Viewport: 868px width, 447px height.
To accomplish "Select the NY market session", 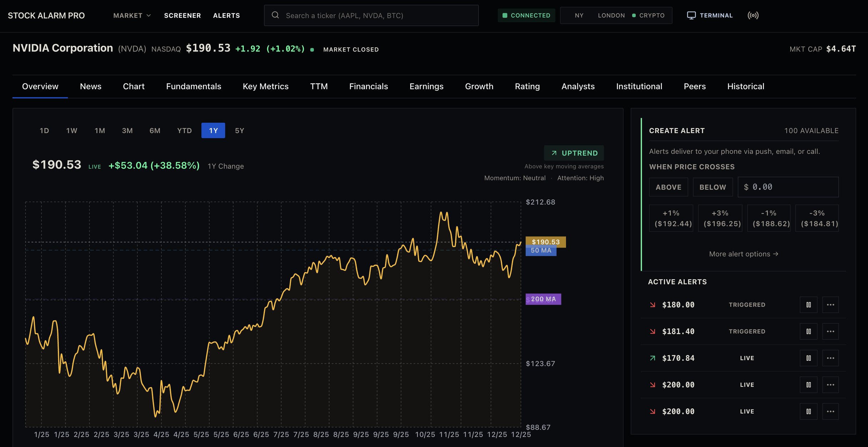I will coord(579,15).
